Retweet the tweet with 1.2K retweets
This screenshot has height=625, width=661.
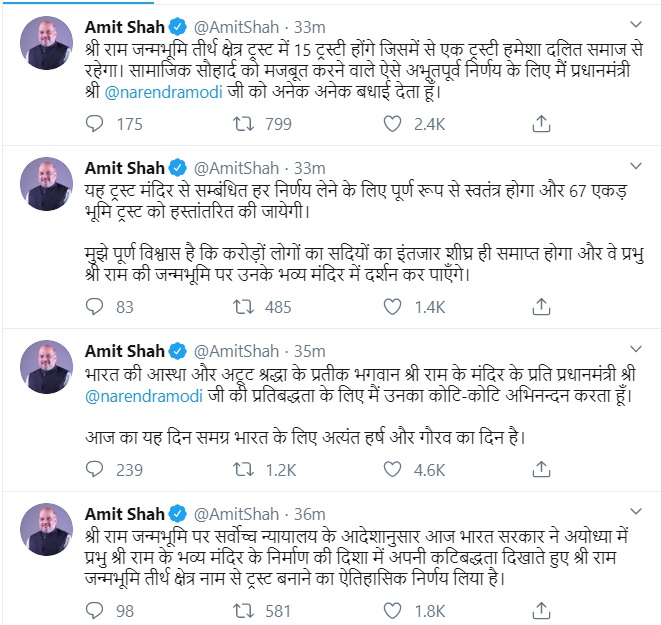pyautogui.click(x=243, y=469)
